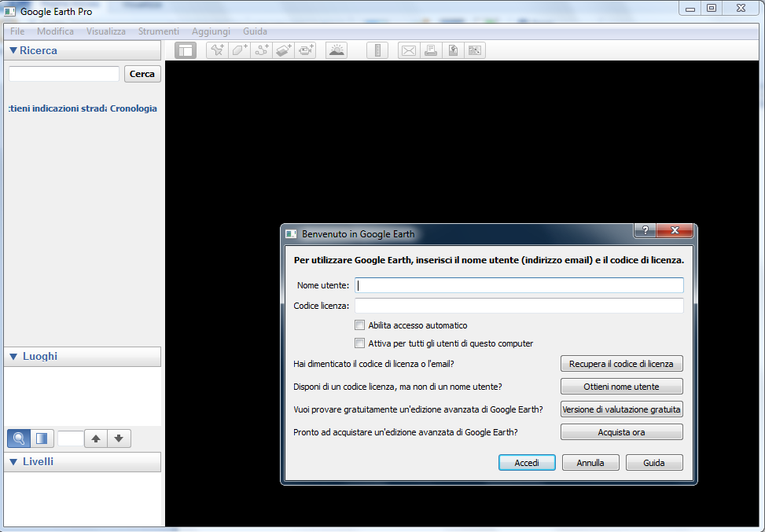The image size is (765, 532).
Task: Focus the Codice licenza input field
Action: [519, 306]
